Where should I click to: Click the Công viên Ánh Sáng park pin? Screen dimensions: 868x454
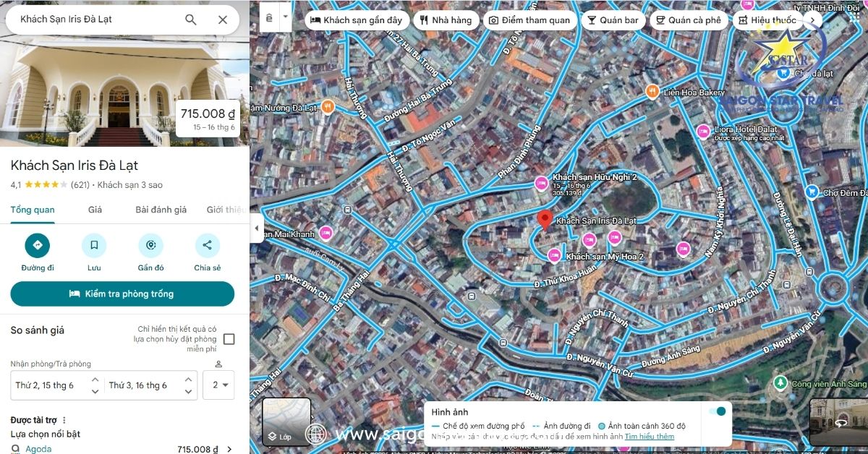coord(780,382)
